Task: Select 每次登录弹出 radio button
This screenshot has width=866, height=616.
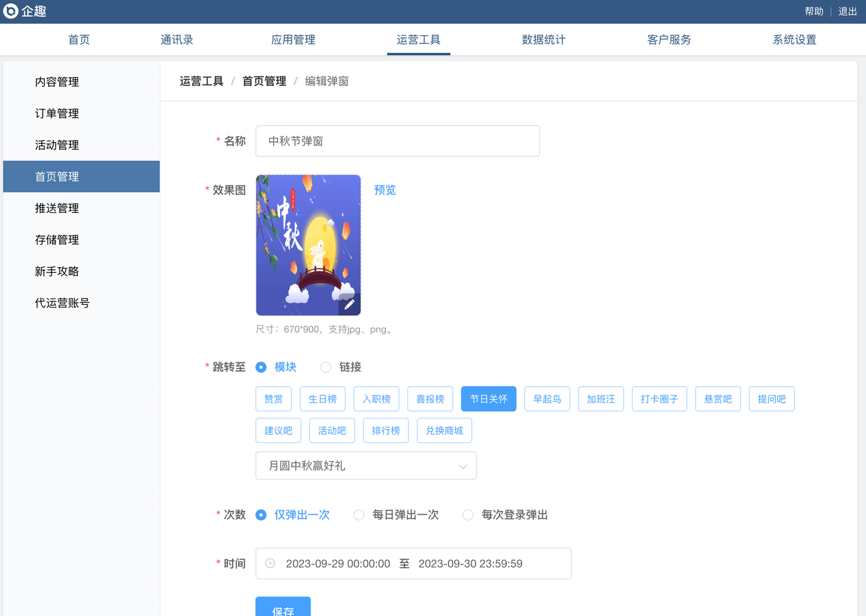Action: pos(468,515)
